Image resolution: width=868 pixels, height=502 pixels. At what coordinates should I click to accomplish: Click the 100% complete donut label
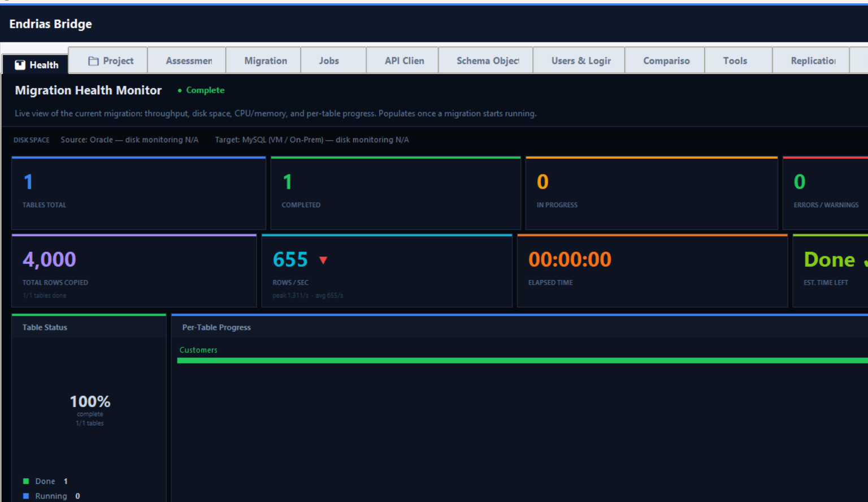coord(90,401)
